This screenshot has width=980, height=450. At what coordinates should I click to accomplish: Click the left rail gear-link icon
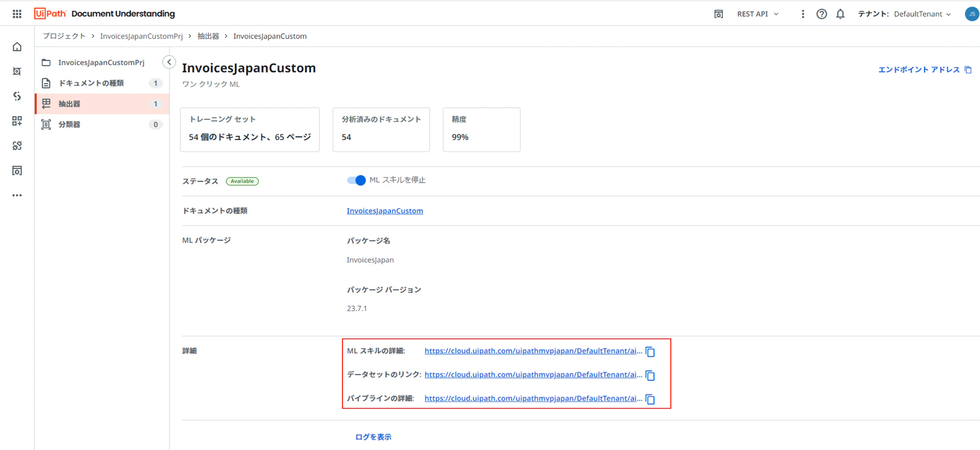tap(17, 145)
